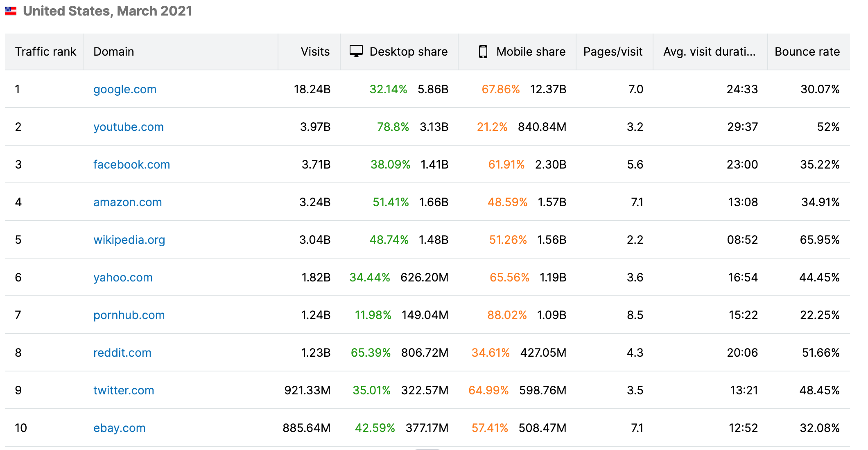Click amazon.com desktop share 51.41%
Image resolution: width=868 pixels, height=450 pixels.
pos(391,202)
